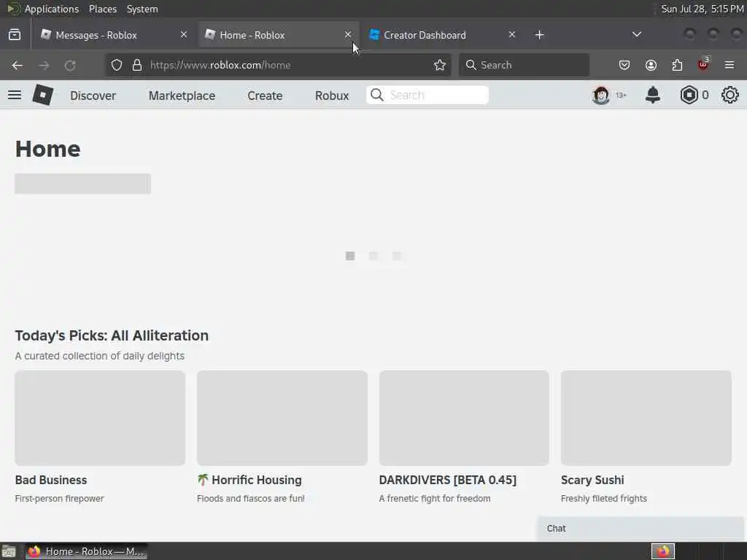Screen dimensions: 747x560
Task: Open the Marketplace page
Action: pos(182,96)
